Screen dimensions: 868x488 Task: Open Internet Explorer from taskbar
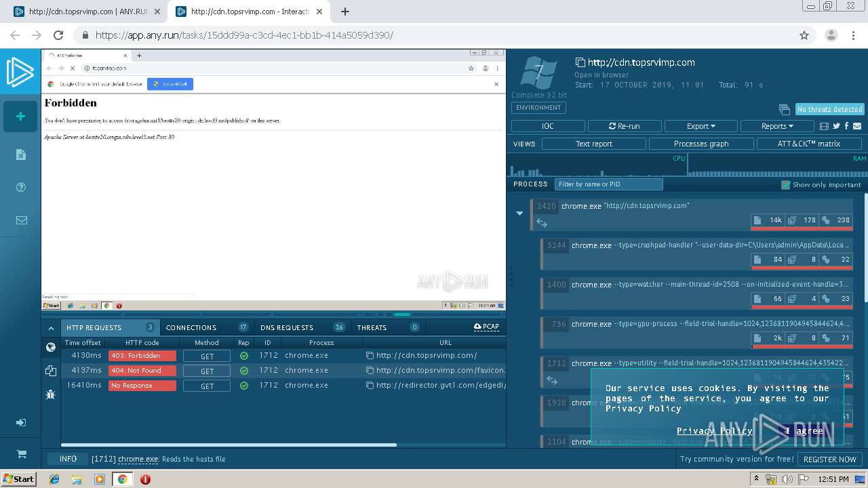pyautogui.click(x=54, y=479)
